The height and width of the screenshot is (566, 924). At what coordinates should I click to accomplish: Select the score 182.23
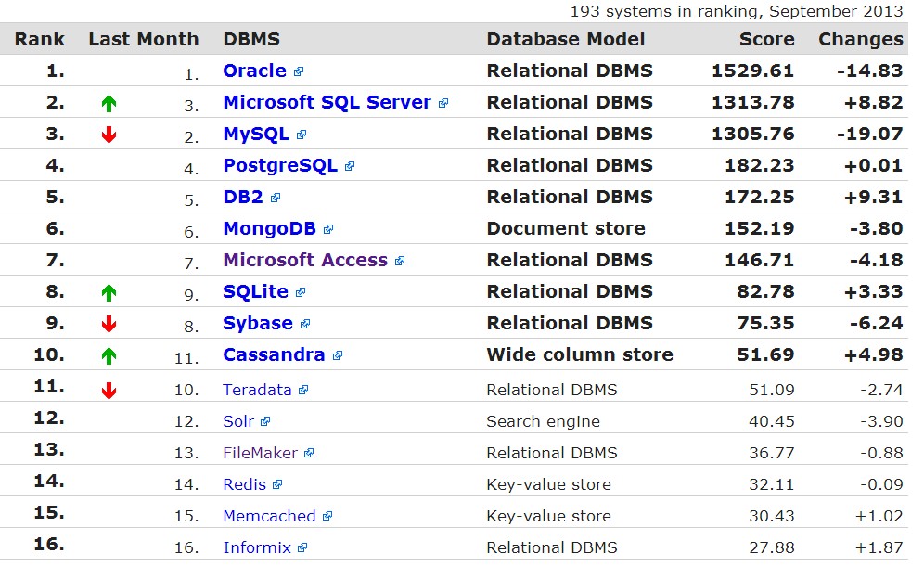(x=760, y=166)
